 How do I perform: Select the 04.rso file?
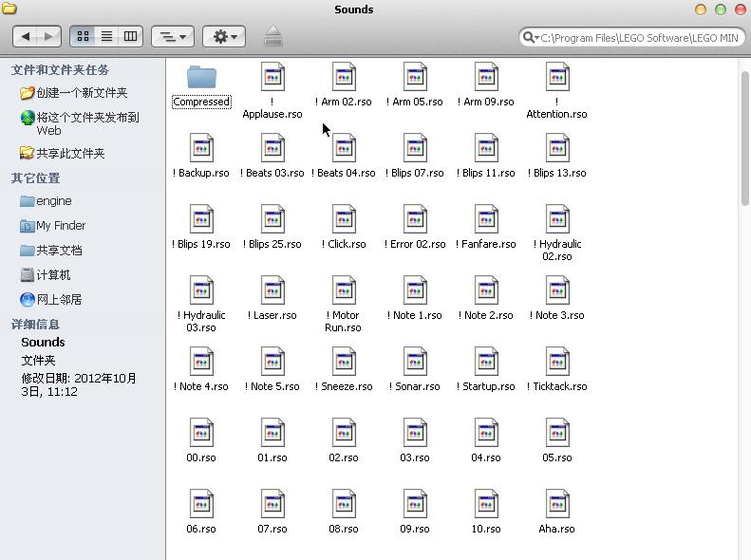486,441
